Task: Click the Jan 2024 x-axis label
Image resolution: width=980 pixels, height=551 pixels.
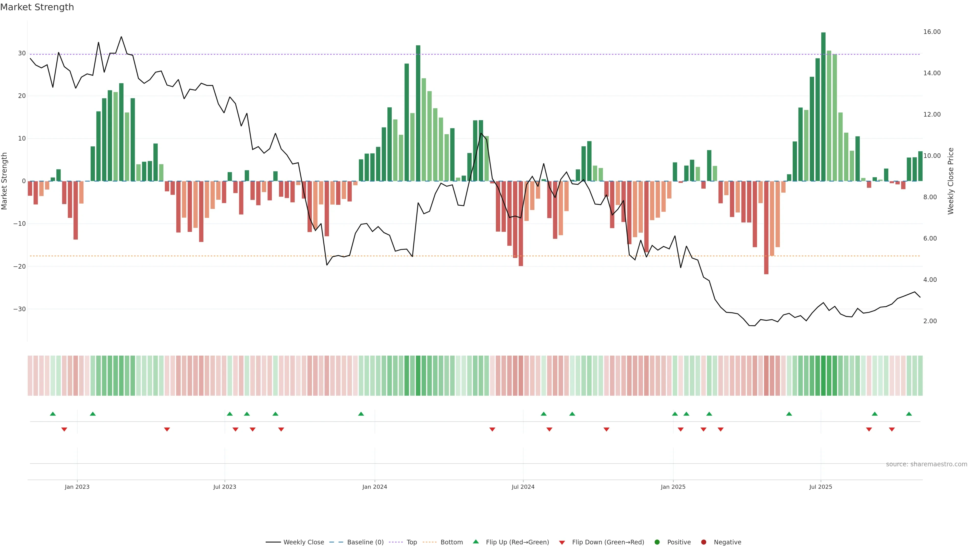Action: click(374, 487)
